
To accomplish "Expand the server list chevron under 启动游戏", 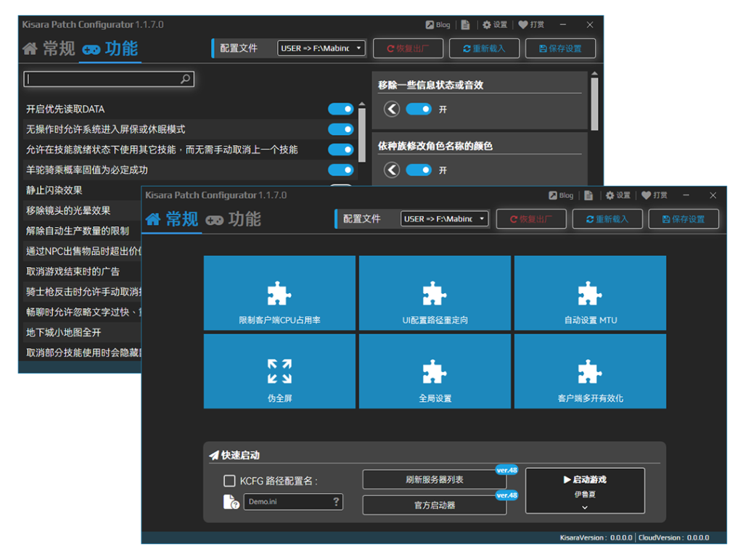I will pos(584,508).
